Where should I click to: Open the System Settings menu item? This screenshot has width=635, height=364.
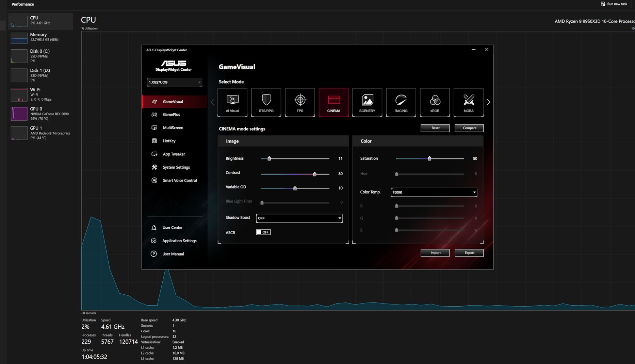(x=175, y=167)
